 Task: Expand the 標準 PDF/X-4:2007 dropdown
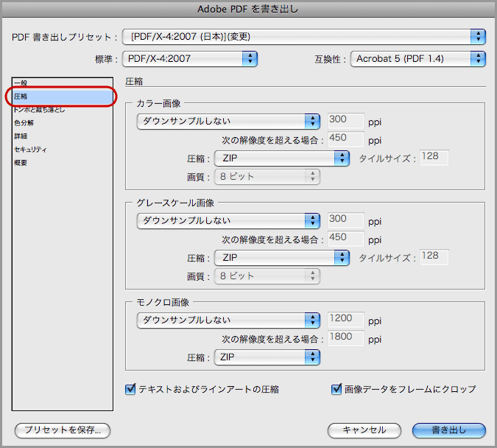tap(189, 58)
